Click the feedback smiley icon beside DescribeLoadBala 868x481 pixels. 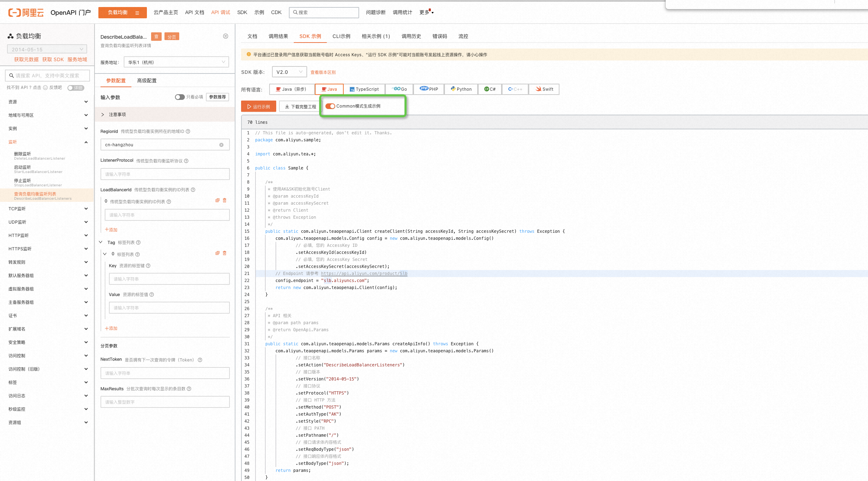(226, 36)
